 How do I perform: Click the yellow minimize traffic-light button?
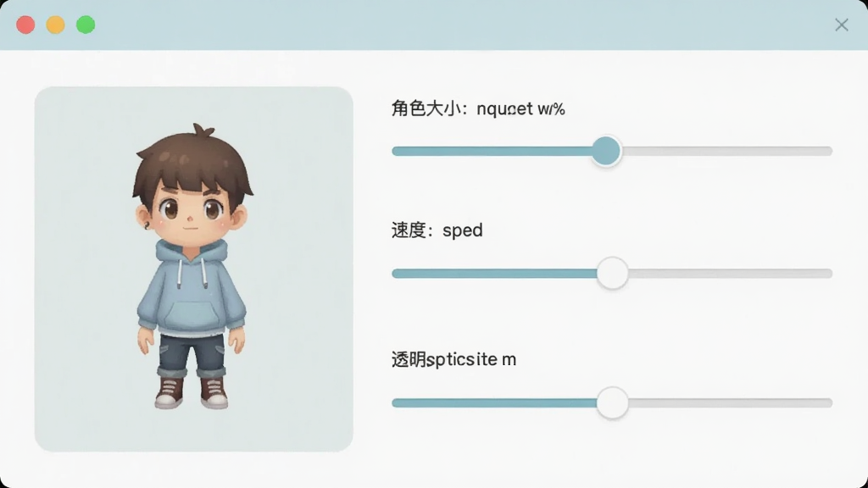pos(55,25)
